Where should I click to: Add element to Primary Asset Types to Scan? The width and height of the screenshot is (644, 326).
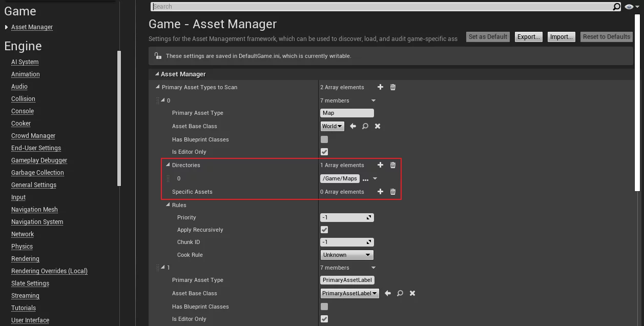[x=380, y=87]
